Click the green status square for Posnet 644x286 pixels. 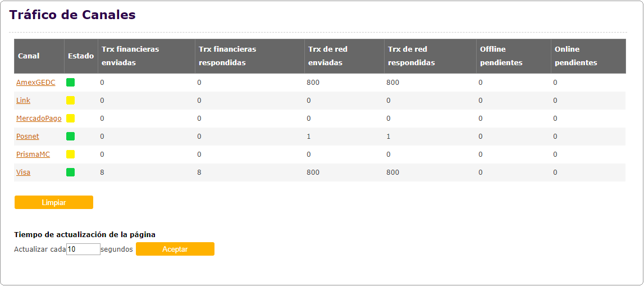point(70,137)
